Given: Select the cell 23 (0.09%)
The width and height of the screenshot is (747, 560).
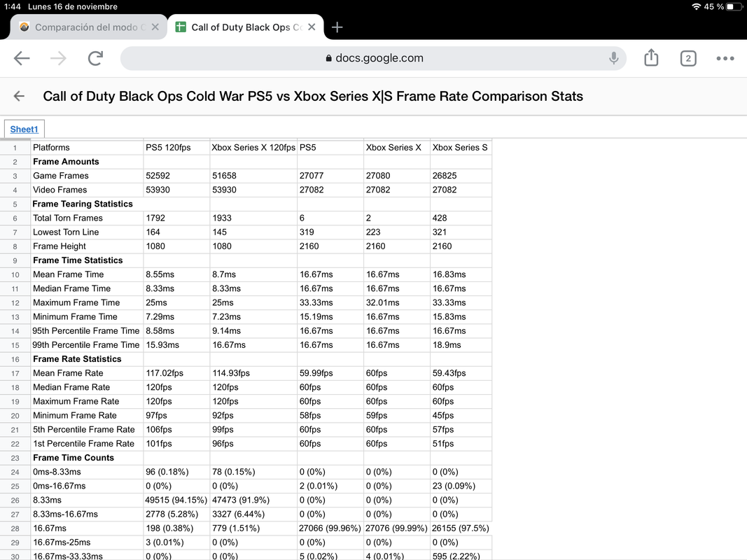Looking at the screenshot, I should (x=461, y=486).
